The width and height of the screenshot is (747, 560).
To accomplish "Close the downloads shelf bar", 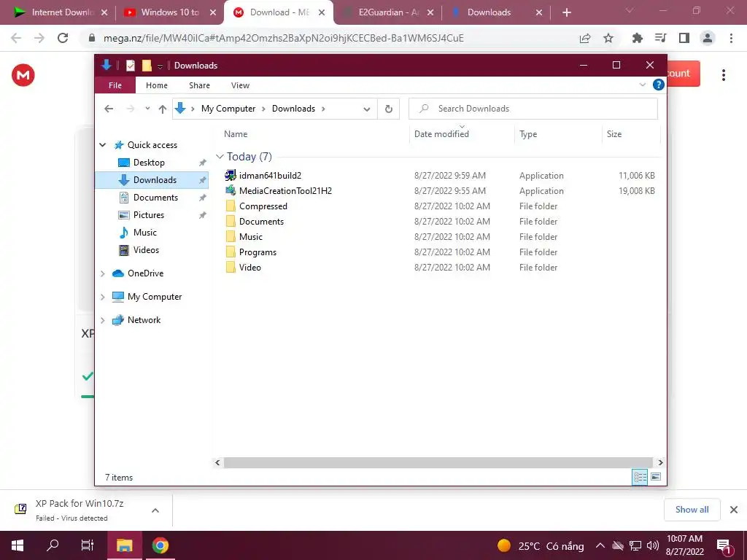I will [734, 510].
